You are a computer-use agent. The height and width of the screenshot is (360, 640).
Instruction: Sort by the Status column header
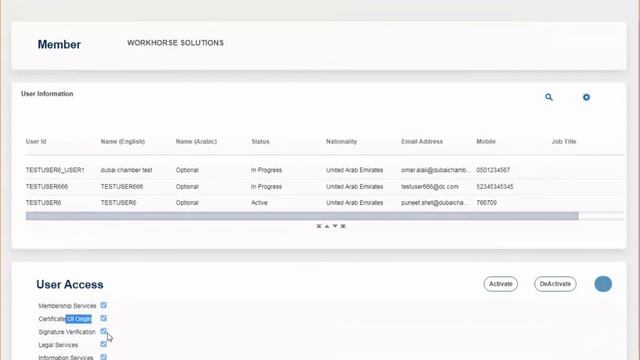point(260,142)
